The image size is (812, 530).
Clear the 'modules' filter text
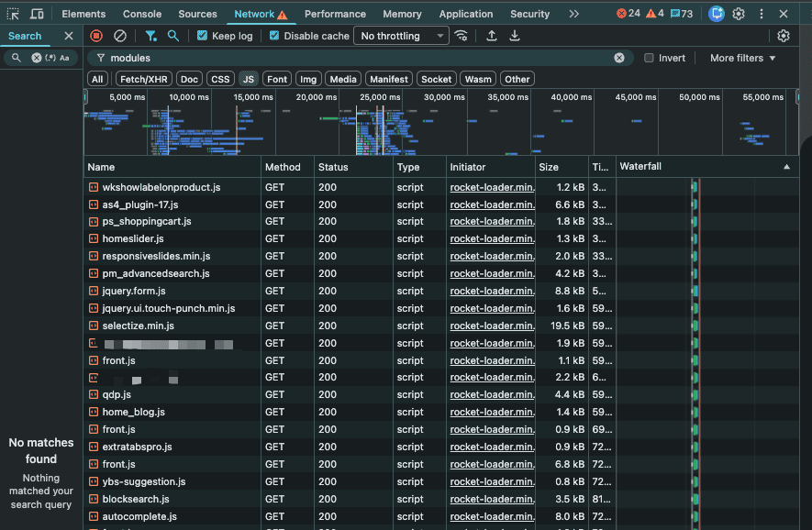tap(618, 58)
